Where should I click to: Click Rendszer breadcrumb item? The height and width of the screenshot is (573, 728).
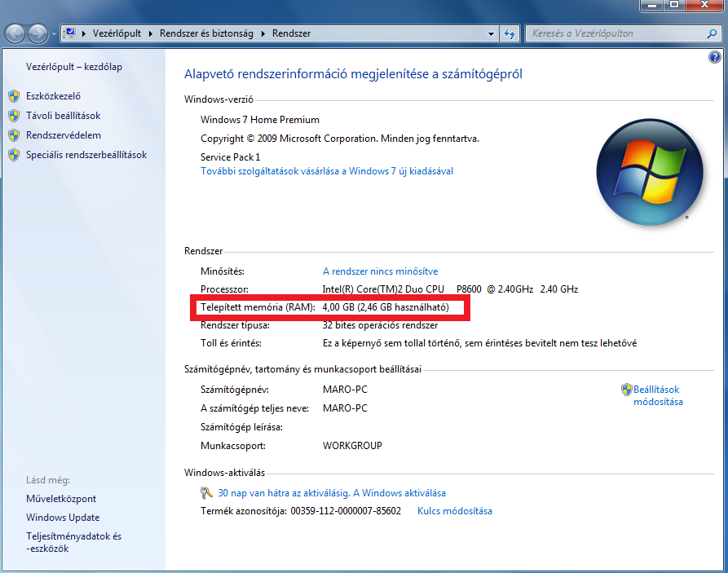(291, 33)
